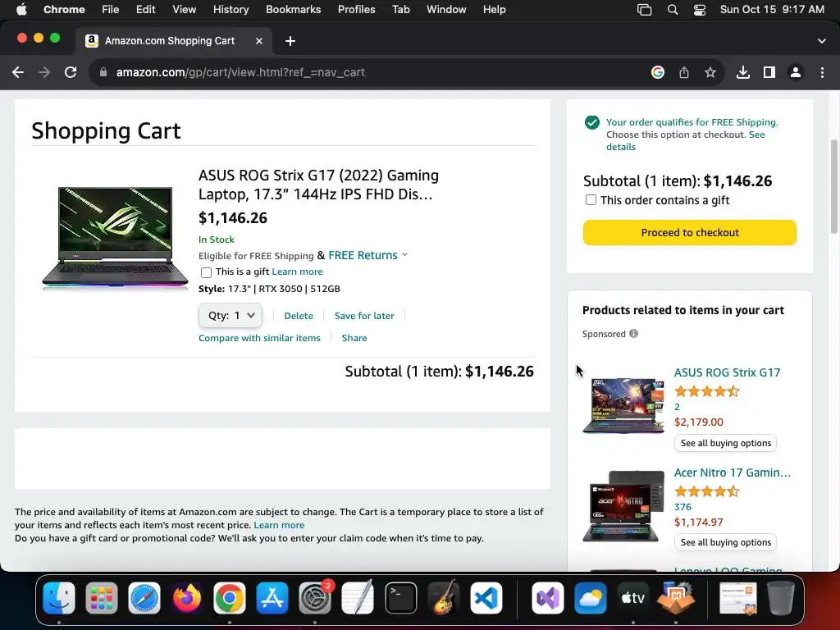Viewport: 840px width, 630px height.
Task: Open the Chrome File menu
Action: 111,10
